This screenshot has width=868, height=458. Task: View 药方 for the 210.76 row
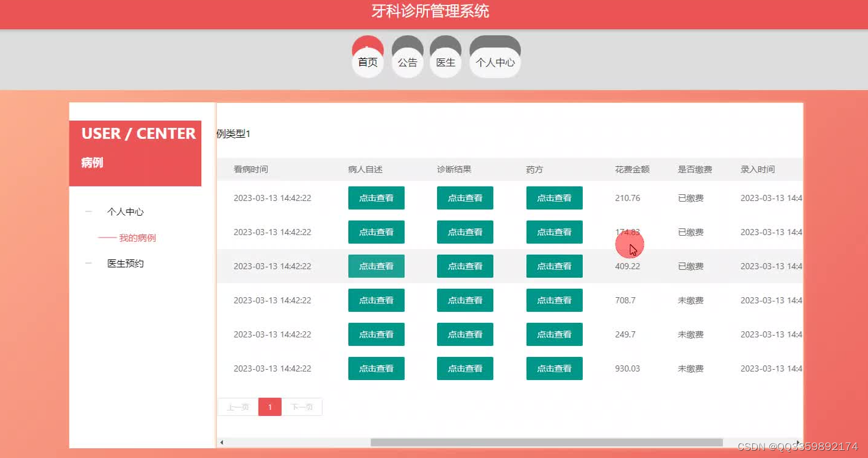pyautogui.click(x=554, y=198)
